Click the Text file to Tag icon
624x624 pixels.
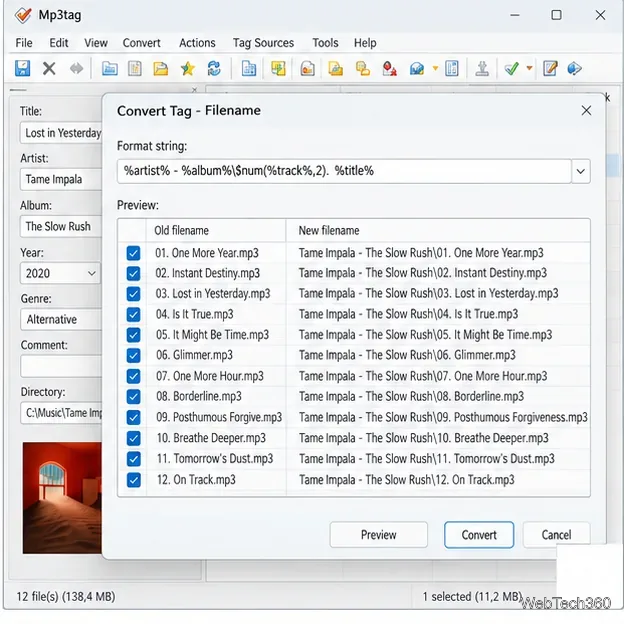tap(363, 68)
